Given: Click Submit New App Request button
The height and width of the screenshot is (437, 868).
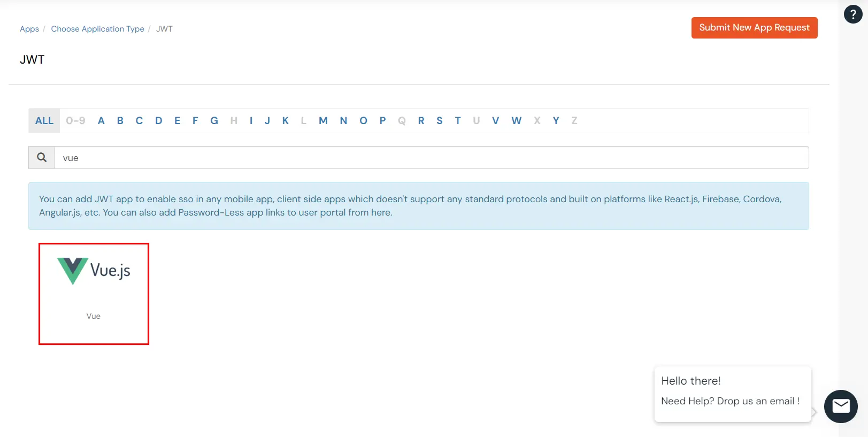Looking at the screenshot, I should pos(754,28).
